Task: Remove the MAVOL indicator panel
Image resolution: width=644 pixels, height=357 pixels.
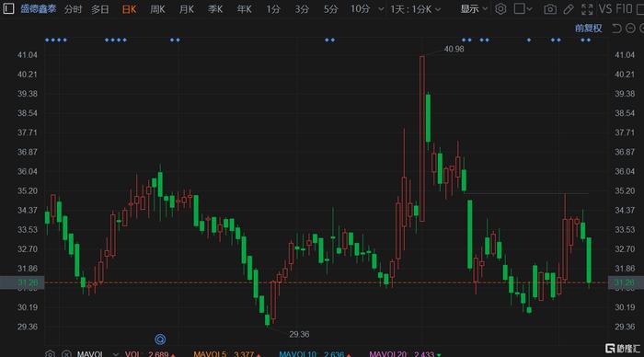Action: point(66,353)
